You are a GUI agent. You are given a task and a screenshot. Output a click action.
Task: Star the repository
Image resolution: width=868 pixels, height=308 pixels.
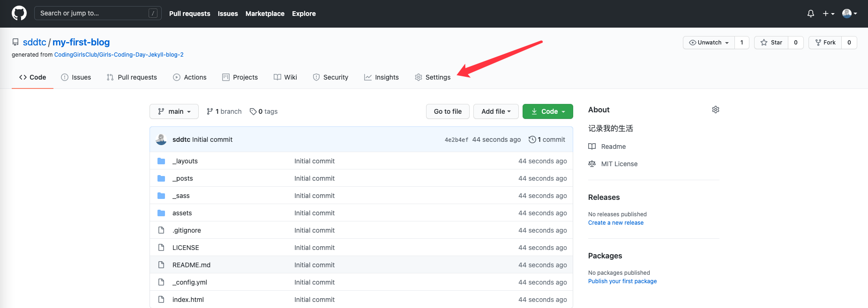(771, 43)
